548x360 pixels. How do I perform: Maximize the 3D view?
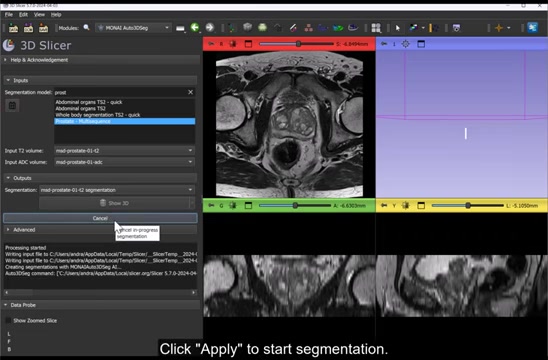pyautogui.click(x=421, y=44)
